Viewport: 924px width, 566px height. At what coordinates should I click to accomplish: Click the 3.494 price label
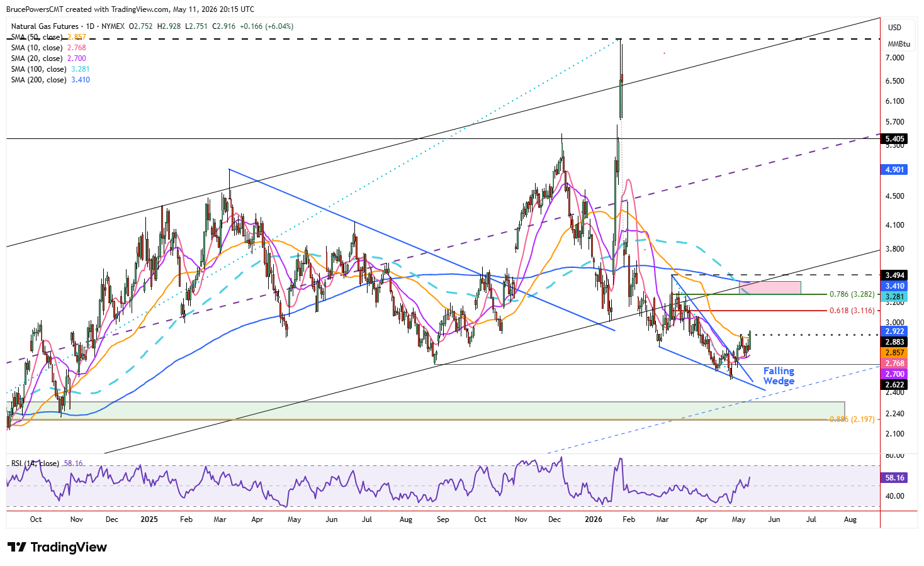[x=894, y=275]
